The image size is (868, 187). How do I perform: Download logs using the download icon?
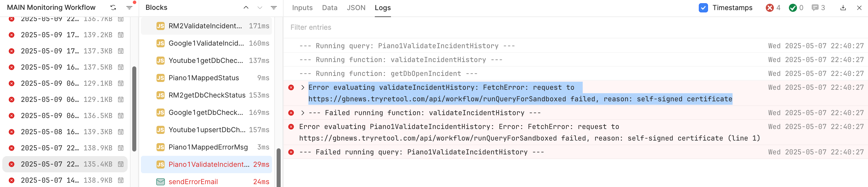(843, 8)
